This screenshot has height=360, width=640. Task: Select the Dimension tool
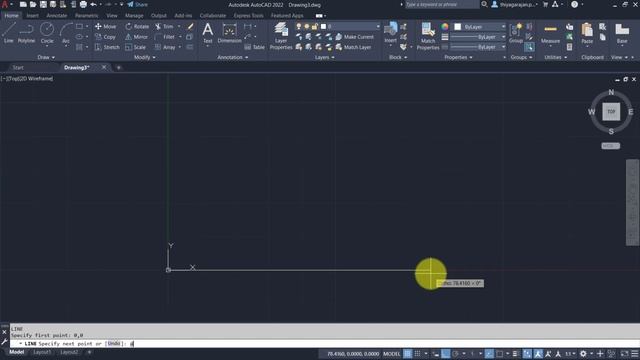(229, 33)
